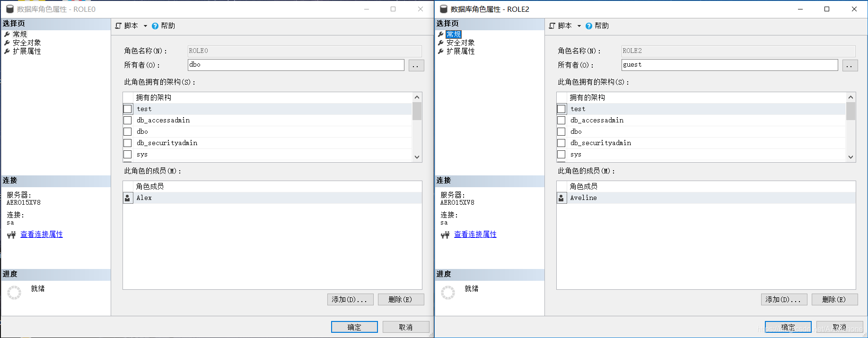Viewport: 868px width, 338px height.
Task: Open Help icon in ROLE0 window
Action: click(x=155, y=26)
